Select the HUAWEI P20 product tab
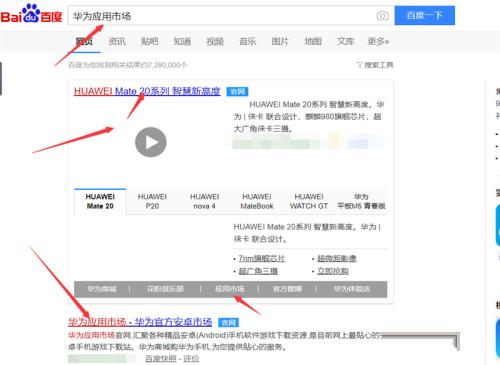The image size is (500, 365). click(x=152, y=201)
